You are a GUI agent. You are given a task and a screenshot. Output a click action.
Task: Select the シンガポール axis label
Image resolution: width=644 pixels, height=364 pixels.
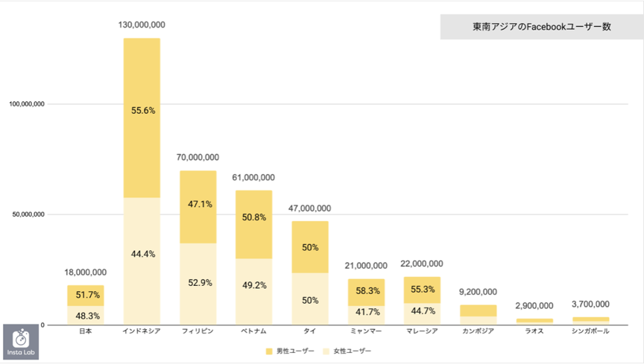pyautogui.click(x=590, y=331)
